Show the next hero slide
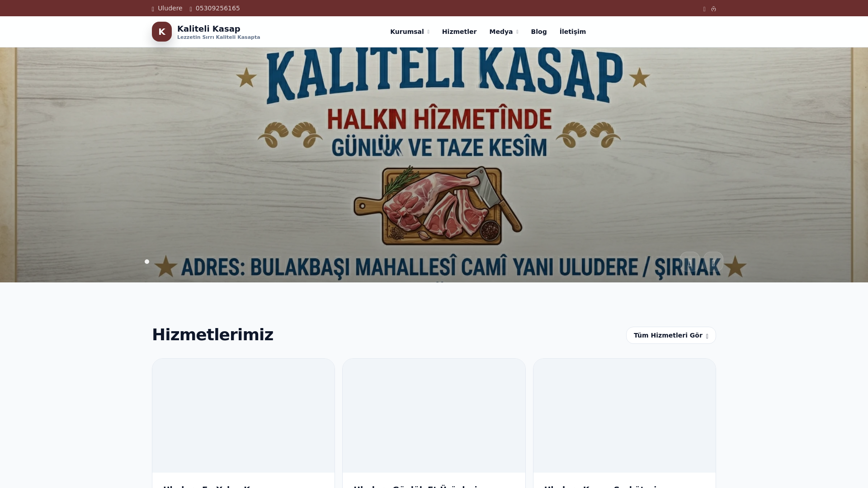This screenshot has width=868, height=488. point(713,262)
